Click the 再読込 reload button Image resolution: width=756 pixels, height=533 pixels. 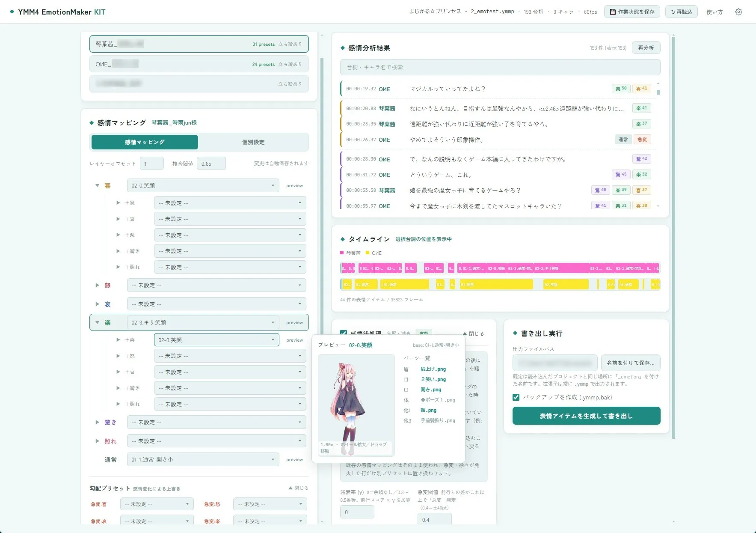pyautogui.click(x=682, y=12)
